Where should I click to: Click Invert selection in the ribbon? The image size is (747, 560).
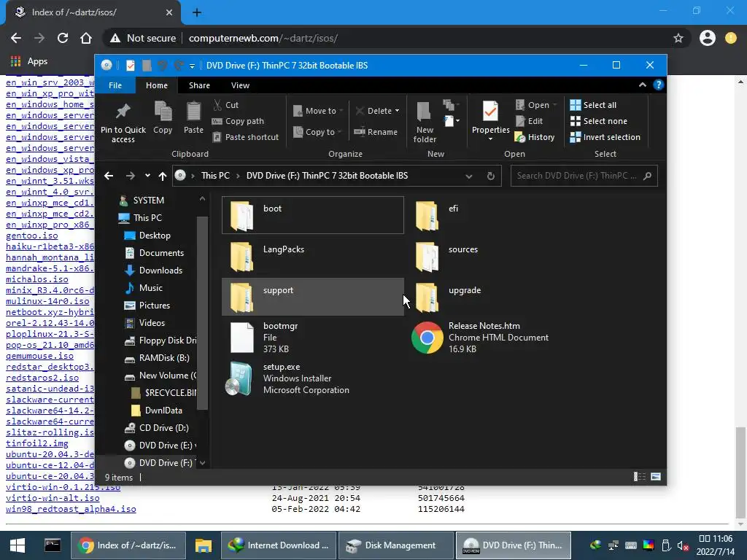pyautogui.click(x=605, y=137)
